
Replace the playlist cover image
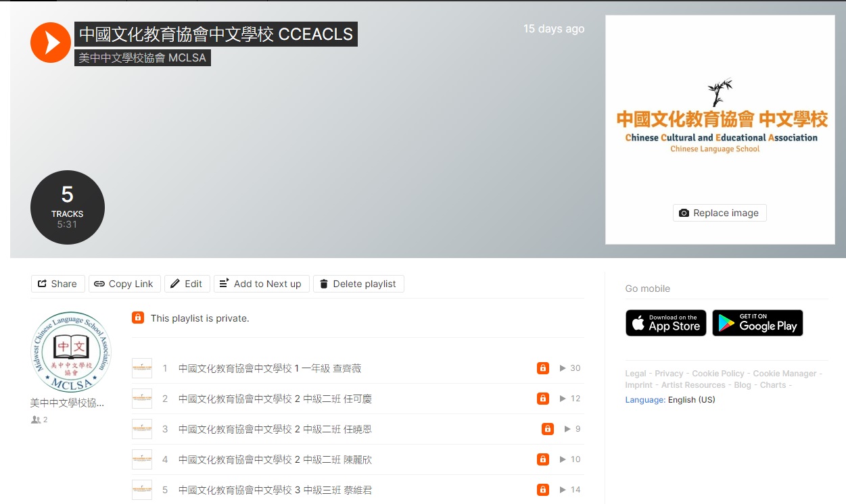pyautogui.click(x=720, y=213)
